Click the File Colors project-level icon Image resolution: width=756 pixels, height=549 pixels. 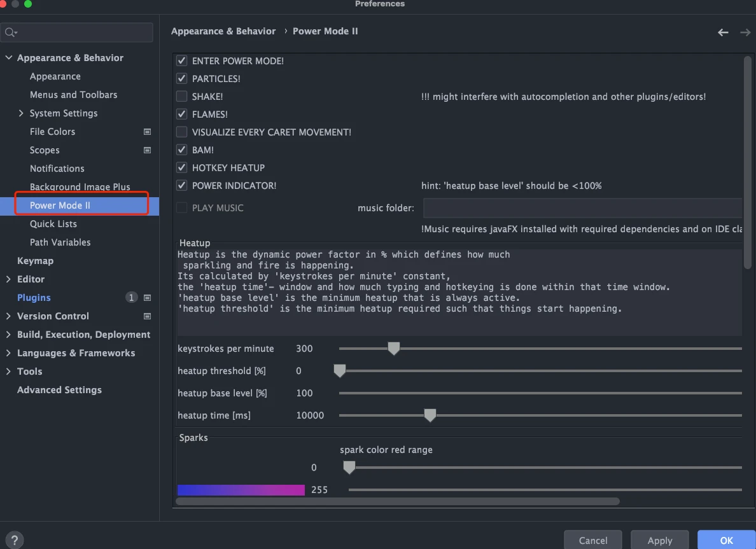point(148,132)
